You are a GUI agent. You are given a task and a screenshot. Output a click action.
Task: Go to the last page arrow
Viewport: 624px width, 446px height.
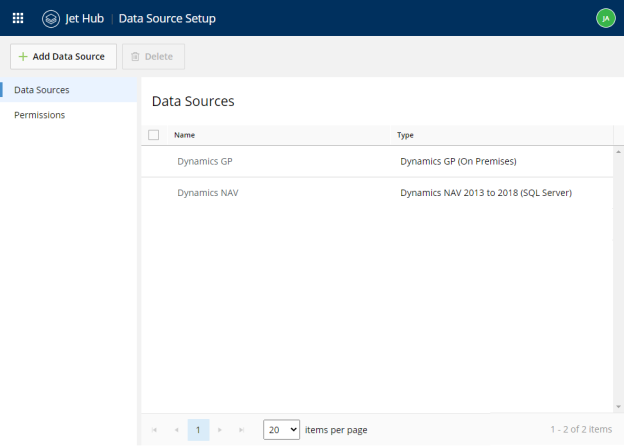tap(241, 430)
